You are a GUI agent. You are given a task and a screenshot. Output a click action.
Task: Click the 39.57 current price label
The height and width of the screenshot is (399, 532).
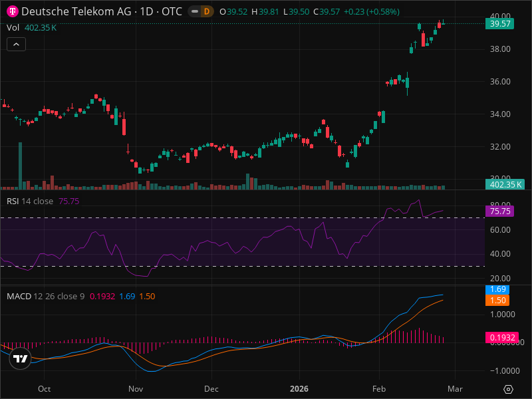click(x=500, y=24)
